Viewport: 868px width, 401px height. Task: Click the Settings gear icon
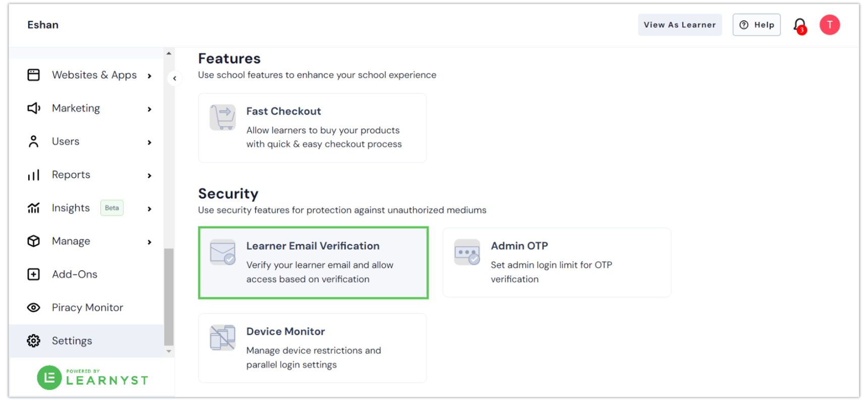click(x=33, y=340)
